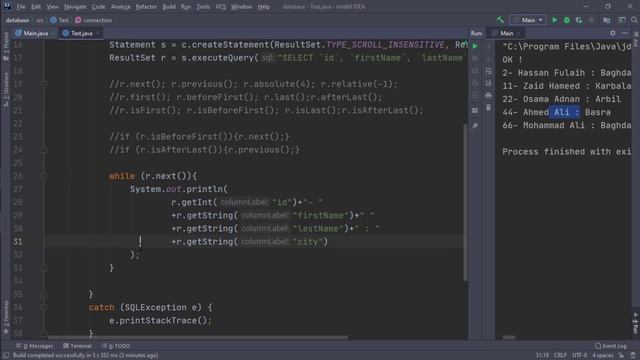Screen dimensions: 640x360
Task: Open the Navigate menu
Action: point(75,7)
